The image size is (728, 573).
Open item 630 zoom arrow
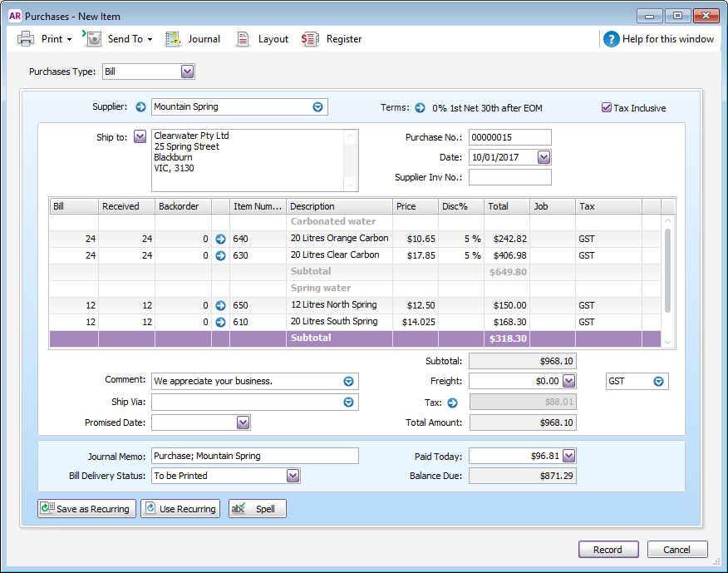220,255
